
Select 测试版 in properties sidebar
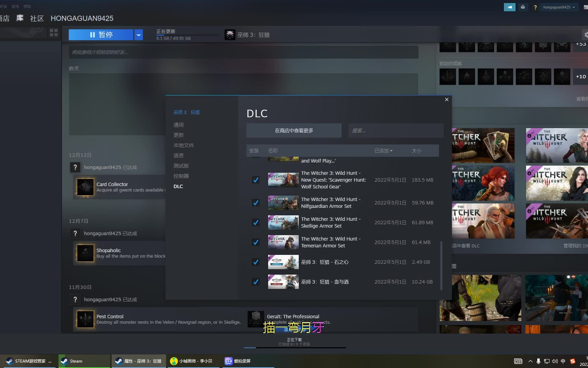click(x=181, y=166)
